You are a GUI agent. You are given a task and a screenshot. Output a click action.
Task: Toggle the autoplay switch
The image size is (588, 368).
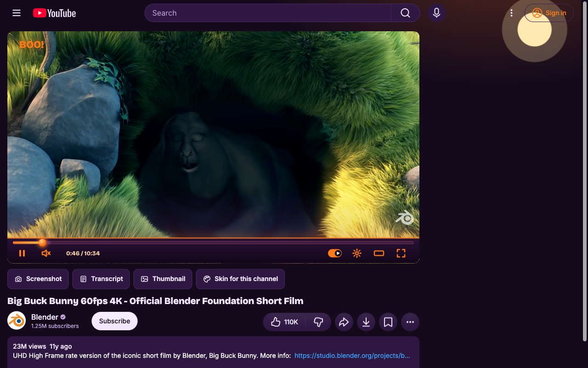(x=335, y=253)
